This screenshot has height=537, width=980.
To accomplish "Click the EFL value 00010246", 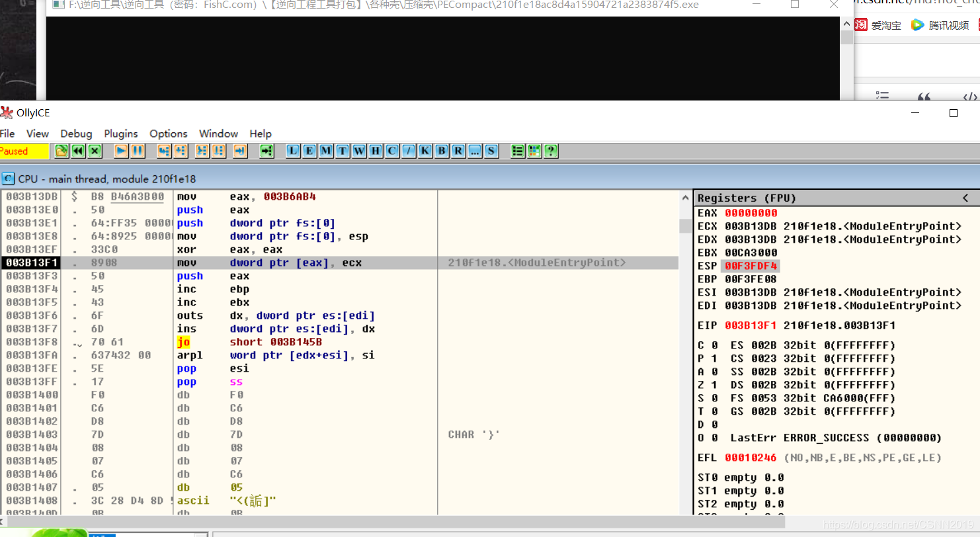I will coord(751,458).
